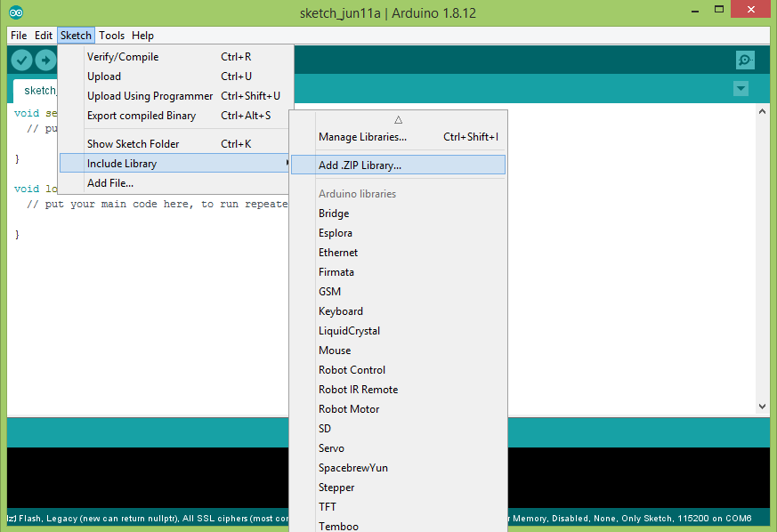This screenshot has height=532, width=777.
Task: Select Verify/Compile from Sketch menu
Action: pos(123,57)
